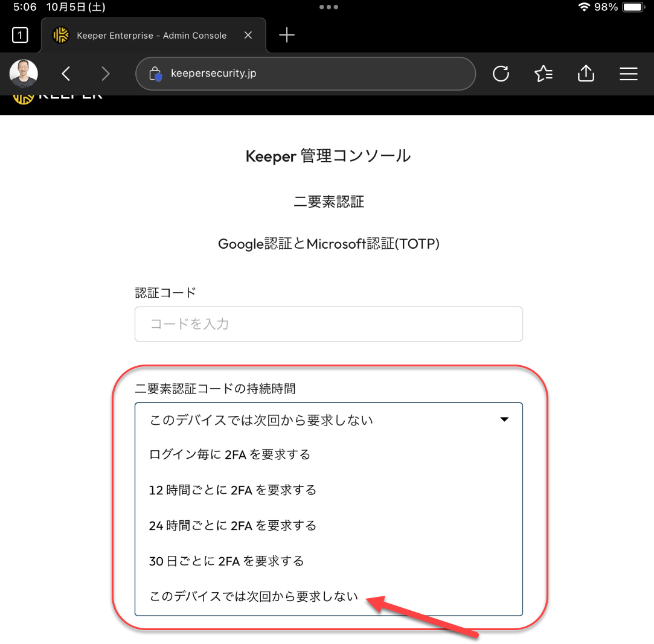Tap the user profile avatar
654x644 pixels.
(24, 74)
